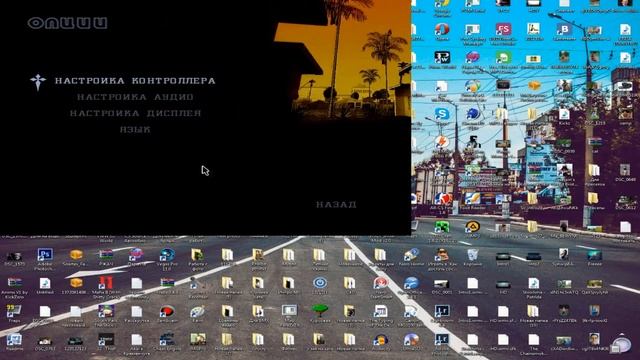640x360 pixels.
Task: Open the ВКонтакте blue B shortcut
Action: 564,32
